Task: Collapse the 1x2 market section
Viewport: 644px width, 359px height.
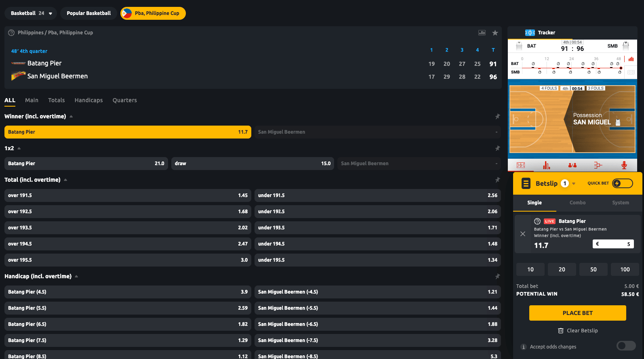Action: click(19, 148)
